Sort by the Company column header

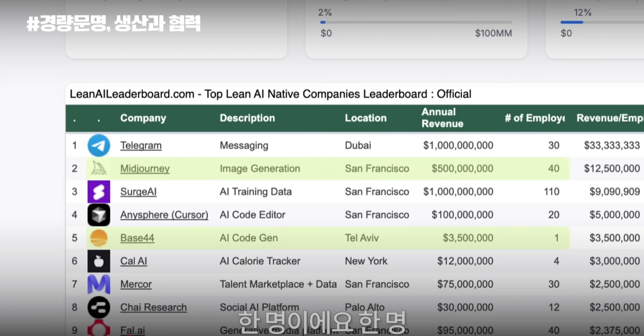click(143, 118)
